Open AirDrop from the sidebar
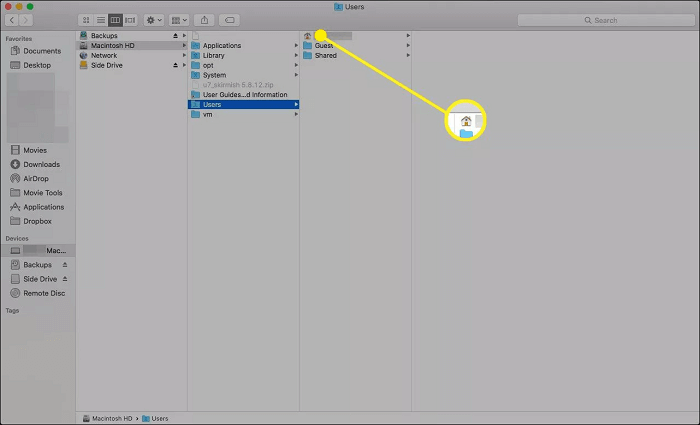The image size is (700, 425). [x=38, y=179]
